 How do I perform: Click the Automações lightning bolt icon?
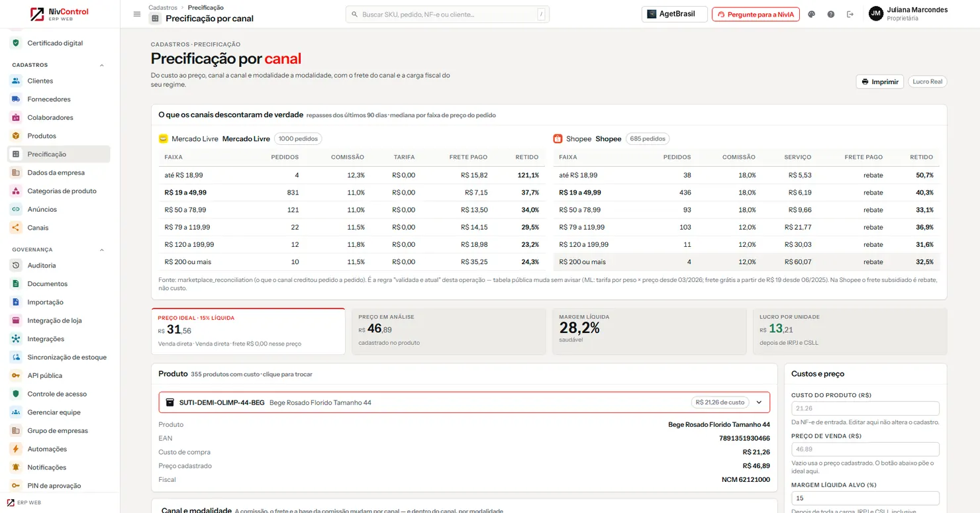point(16,449)
